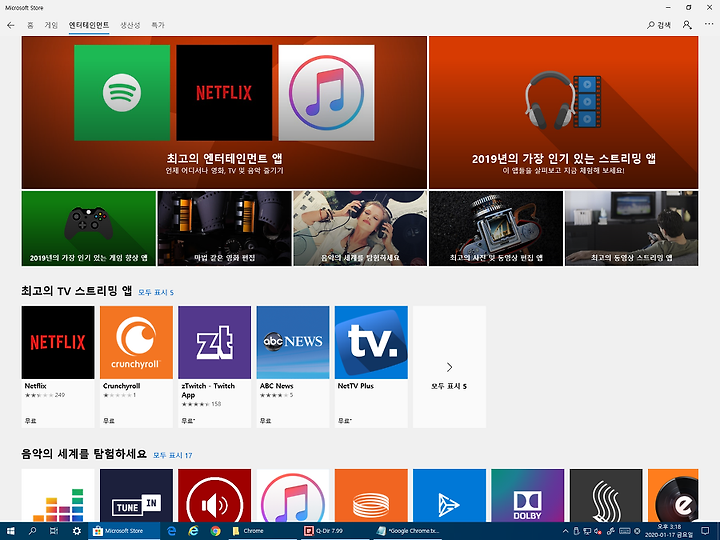Open 최고의 동영상 스트리밍 앱 tile
The image size is (720, 540).
(631, 229)
